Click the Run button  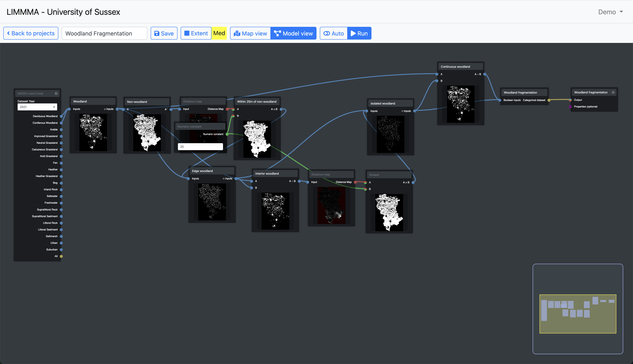359,33
